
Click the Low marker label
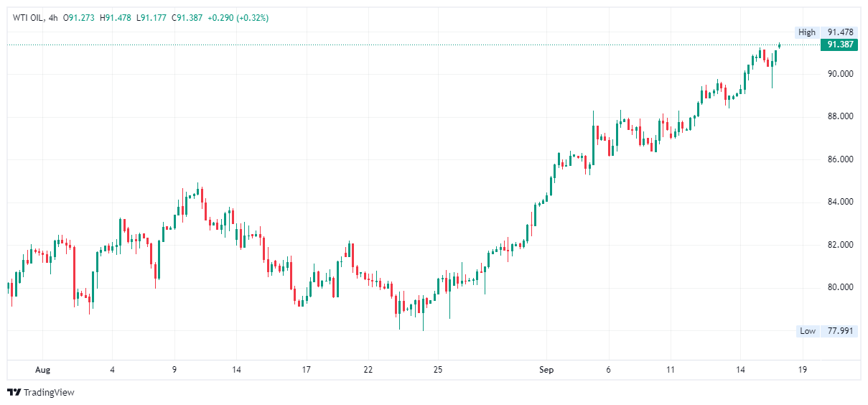tap(808, 331)
